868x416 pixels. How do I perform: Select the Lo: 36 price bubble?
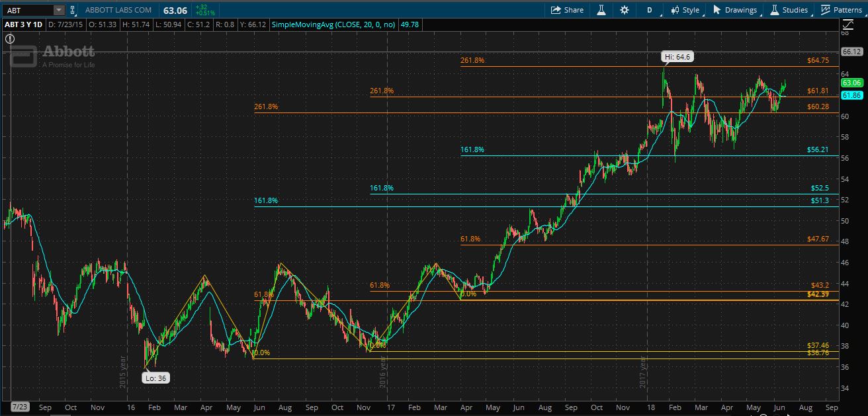156,378
